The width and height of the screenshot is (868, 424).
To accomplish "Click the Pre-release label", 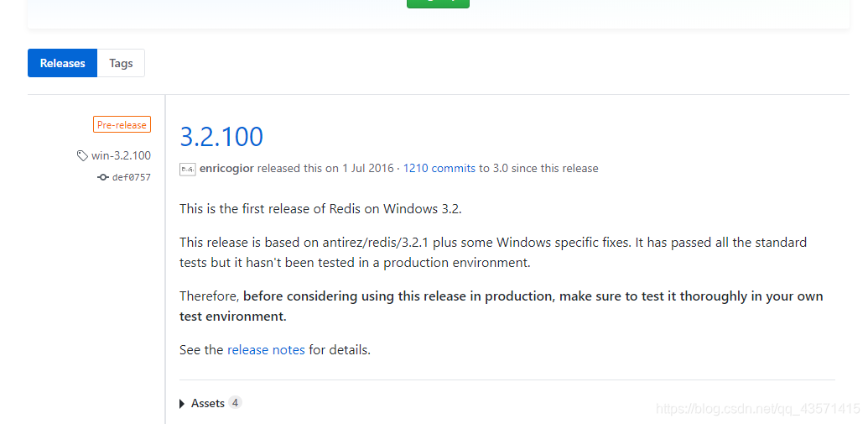I will 122,125.
